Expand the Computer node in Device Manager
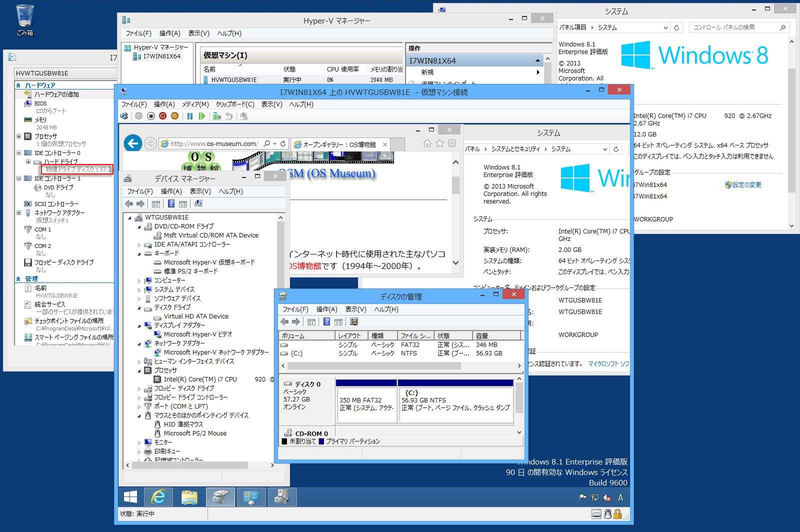 [139, 281]
